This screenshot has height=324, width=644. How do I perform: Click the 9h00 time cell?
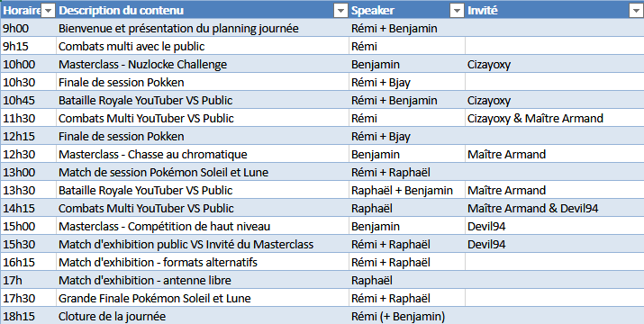tap(28, 28)
